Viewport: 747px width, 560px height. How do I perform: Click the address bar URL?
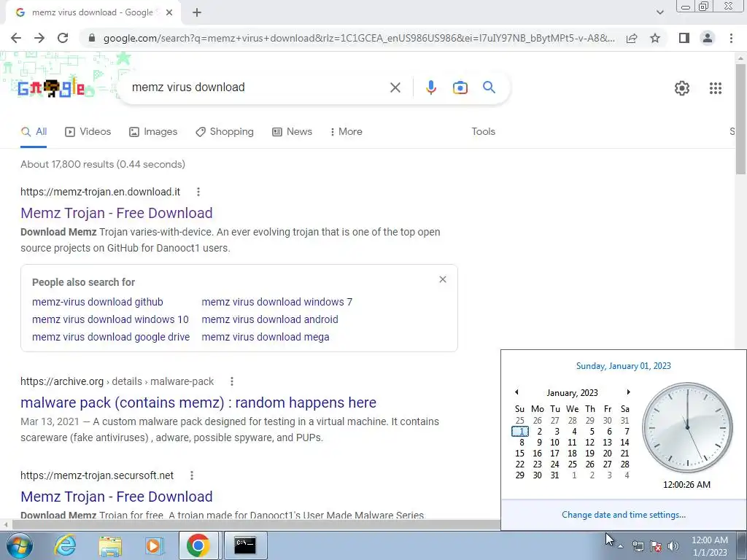359,38
